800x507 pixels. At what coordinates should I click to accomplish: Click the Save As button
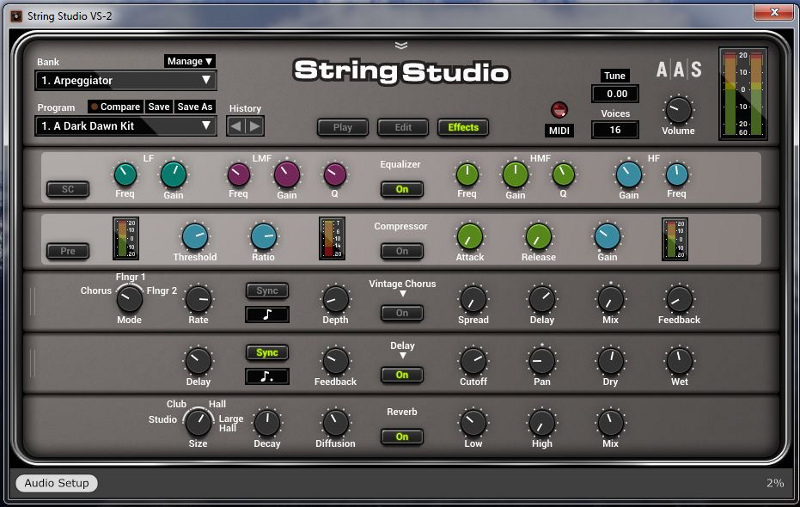click(x=194, y=107)
